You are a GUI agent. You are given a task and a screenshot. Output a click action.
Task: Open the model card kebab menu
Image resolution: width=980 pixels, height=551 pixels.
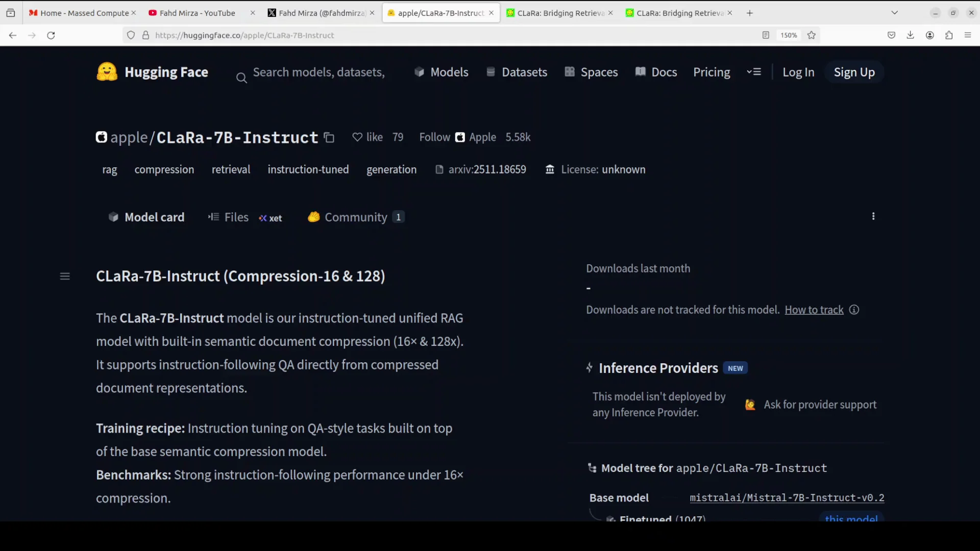873,216
